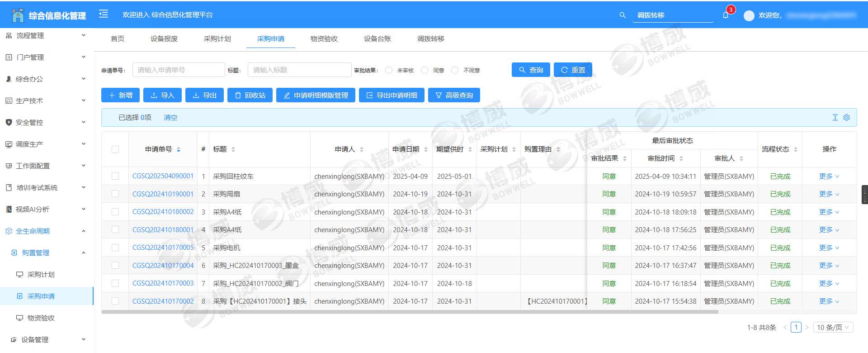Click the 请输入申请单号 input field

coord(179,70)
